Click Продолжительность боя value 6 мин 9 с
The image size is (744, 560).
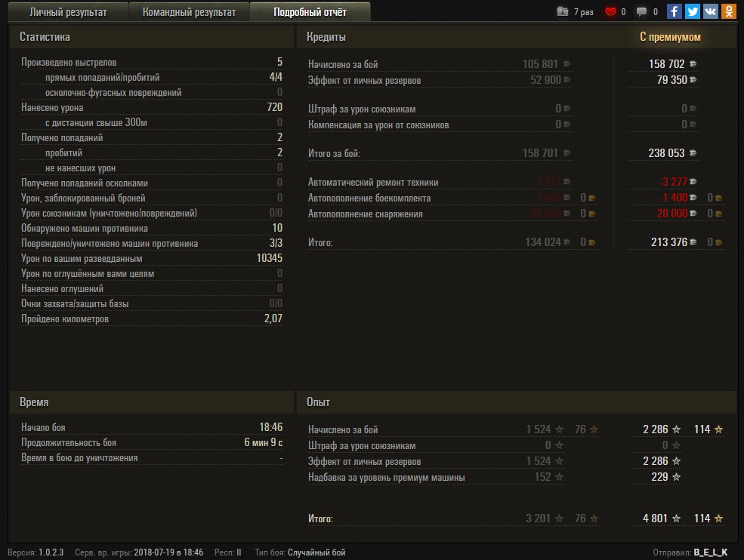click(x=264, y=442)
